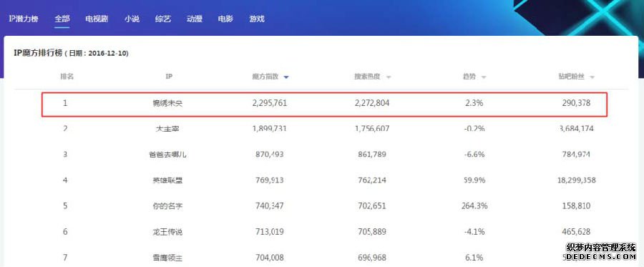Open the 锦绣未央 IP entry
This screenshot has width=644, height=267.
(167, 104)
